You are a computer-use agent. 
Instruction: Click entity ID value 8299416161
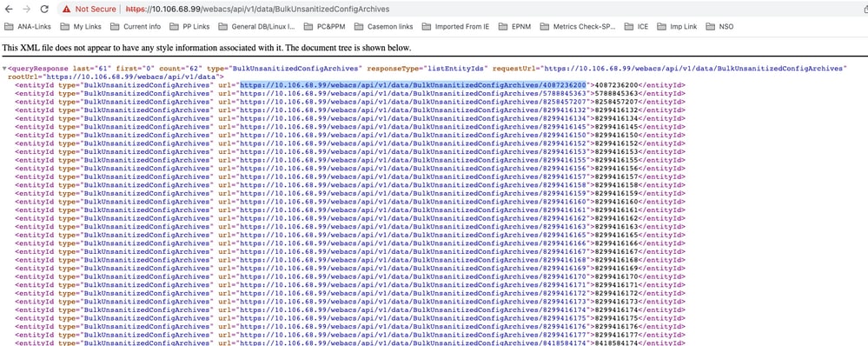(616, 210)
